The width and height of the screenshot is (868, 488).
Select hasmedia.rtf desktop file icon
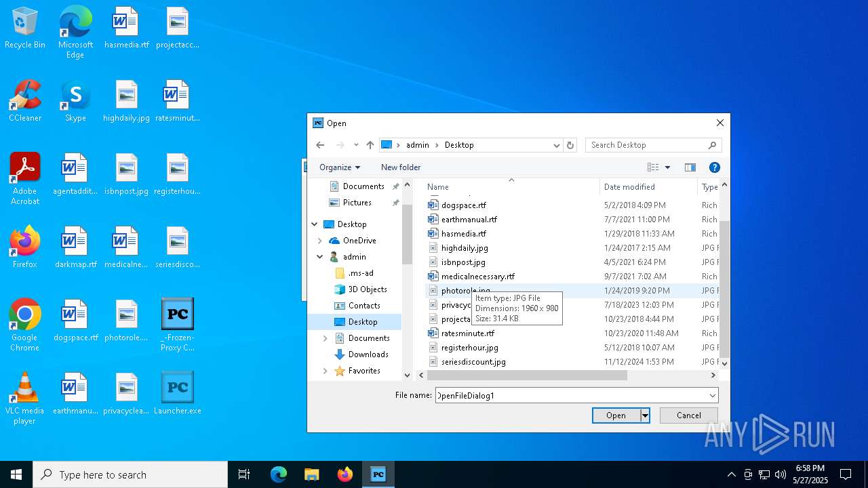coord(126,28)
